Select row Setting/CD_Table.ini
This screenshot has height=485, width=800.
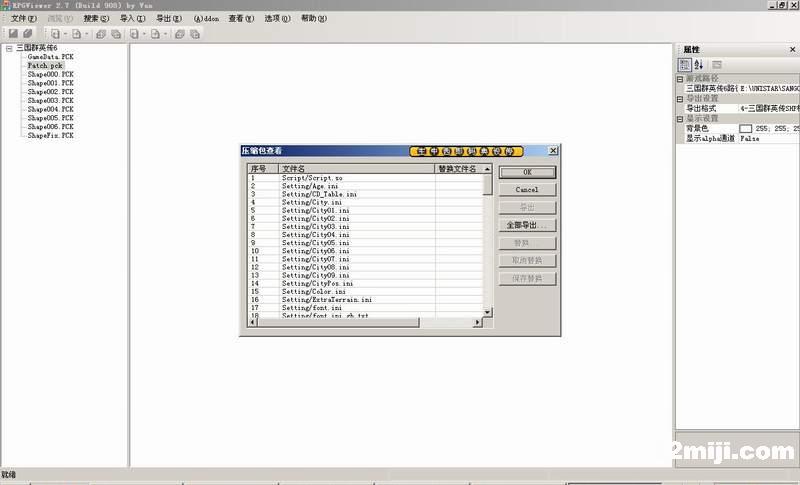(x=365, y=194)
